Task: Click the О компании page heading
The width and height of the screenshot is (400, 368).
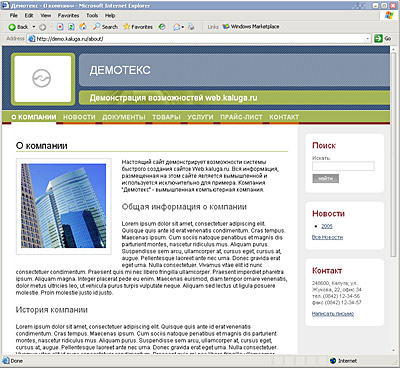Action: pos(42,146)
